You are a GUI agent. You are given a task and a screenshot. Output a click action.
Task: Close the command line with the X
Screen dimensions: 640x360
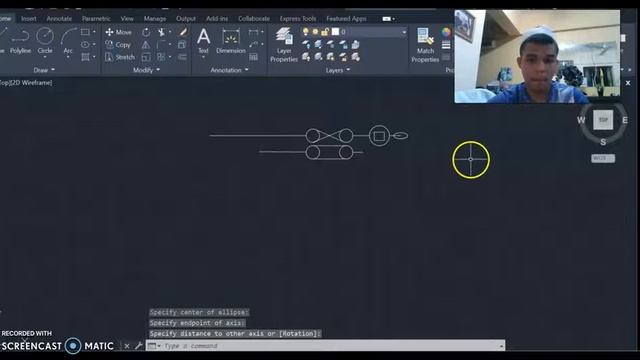coord(127,346)
